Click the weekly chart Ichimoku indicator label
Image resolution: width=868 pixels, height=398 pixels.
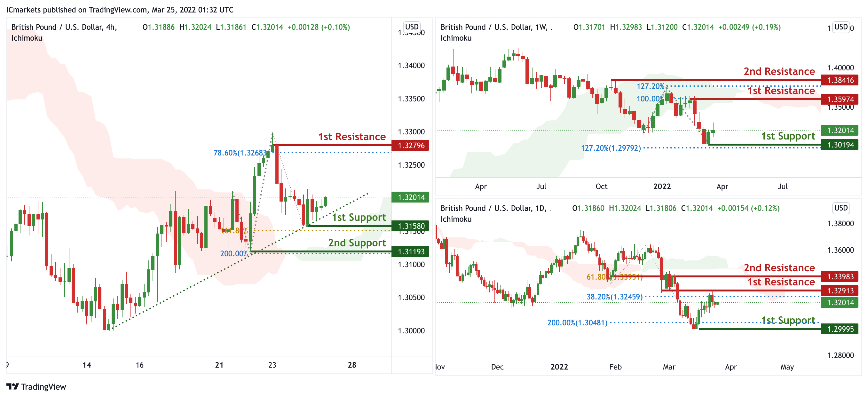pos(455,38)
